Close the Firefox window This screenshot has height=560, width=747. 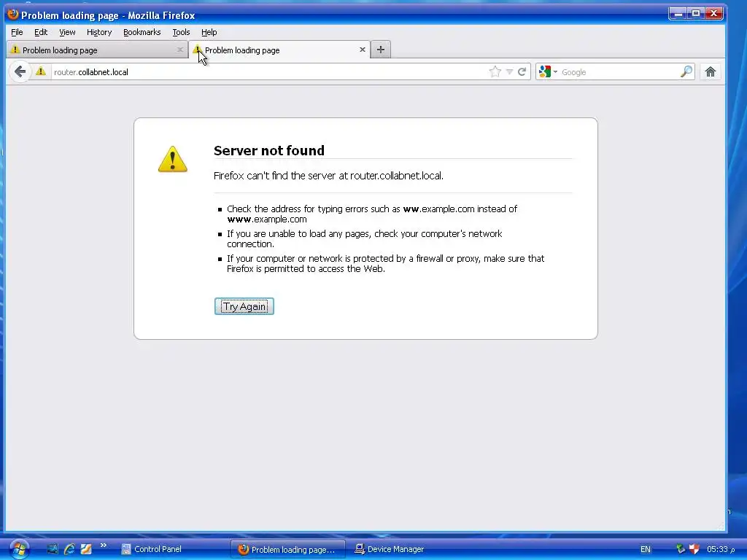pos(713,14)
